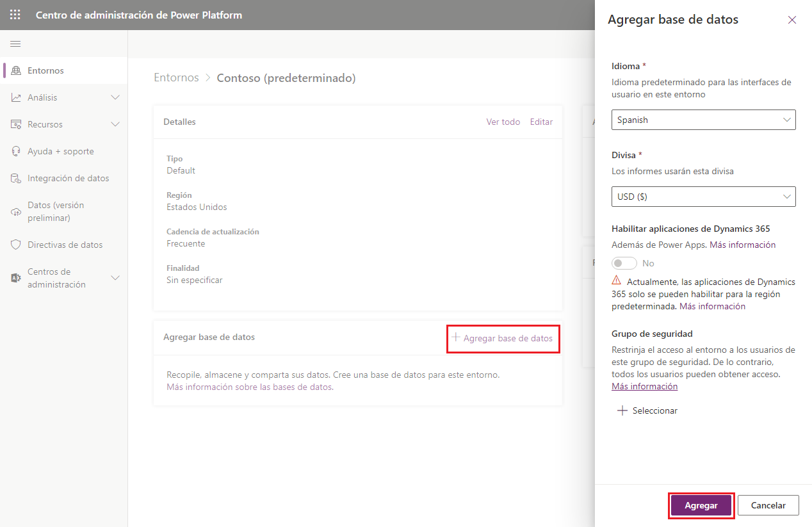This screenshot has width=812, height=527.
Task: Click the Default tipo value
Action: coord(181,170)
